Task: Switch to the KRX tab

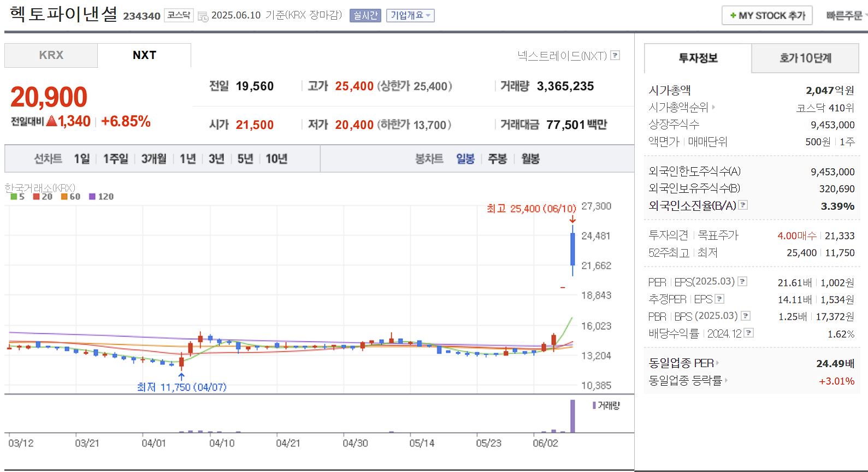Action: tap(51, 55)
